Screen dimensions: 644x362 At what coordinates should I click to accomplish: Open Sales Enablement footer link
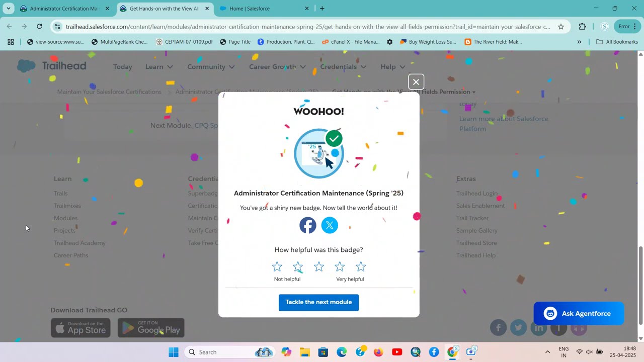(x=480, y=206)
